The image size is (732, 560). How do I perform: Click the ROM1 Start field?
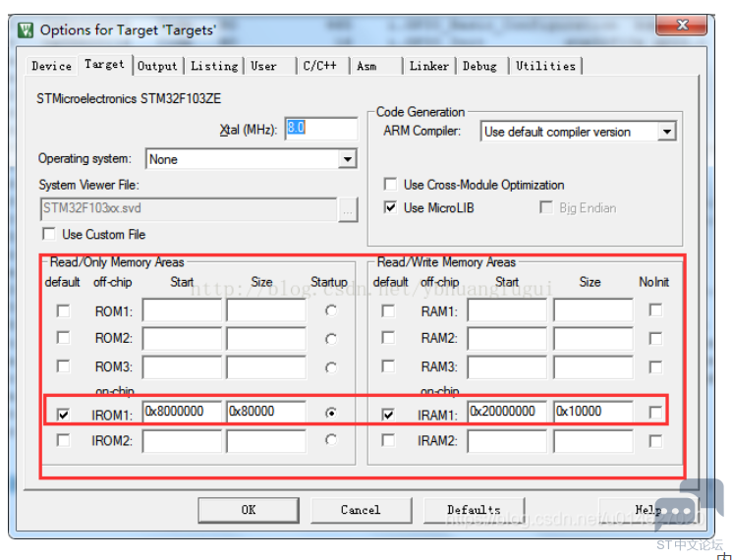[182, 310]
